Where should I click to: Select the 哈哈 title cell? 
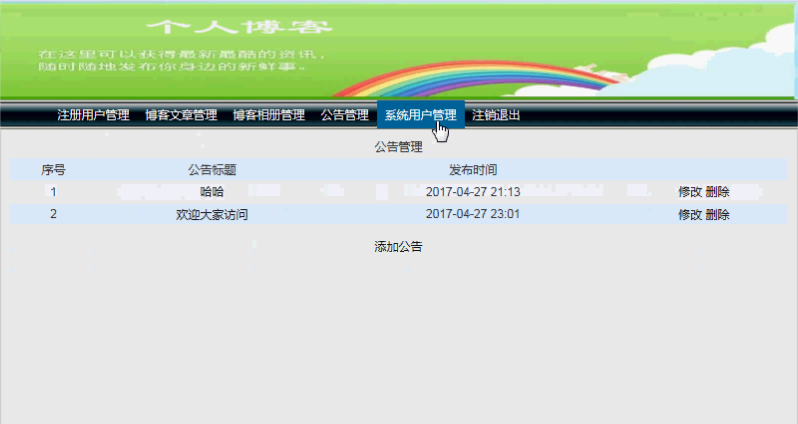point(212,192)
